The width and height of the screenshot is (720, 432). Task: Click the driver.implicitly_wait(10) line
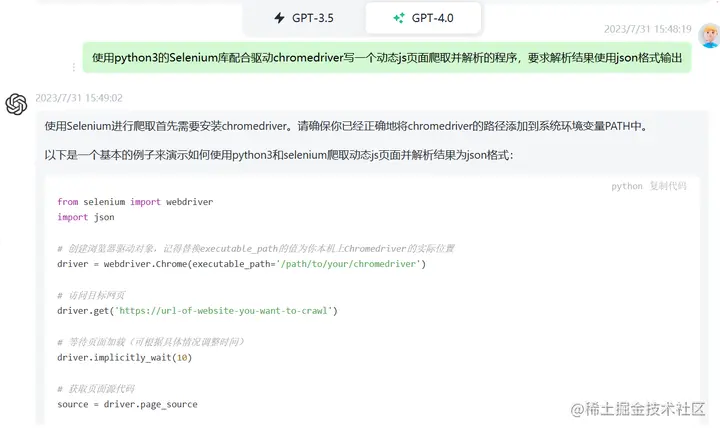(124, 358)
